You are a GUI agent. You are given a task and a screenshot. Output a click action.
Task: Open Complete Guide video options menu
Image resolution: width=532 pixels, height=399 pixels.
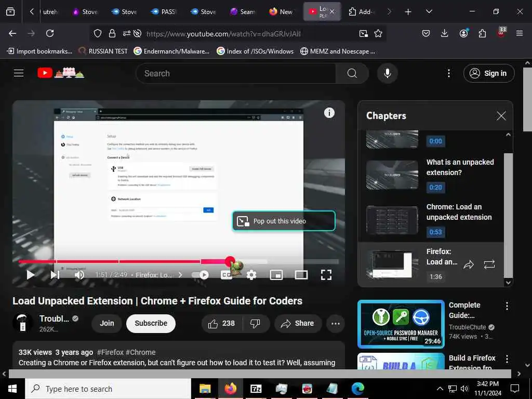507,305
